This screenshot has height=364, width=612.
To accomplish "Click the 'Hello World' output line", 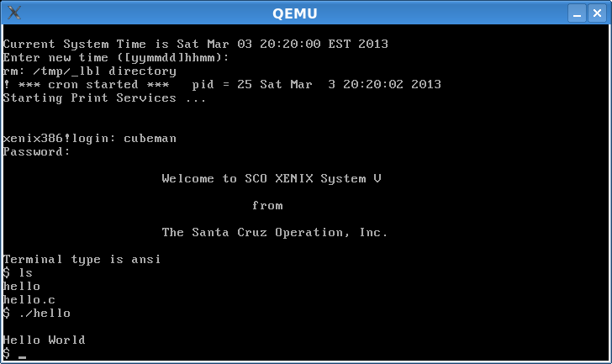I will [x=44, y=340].
